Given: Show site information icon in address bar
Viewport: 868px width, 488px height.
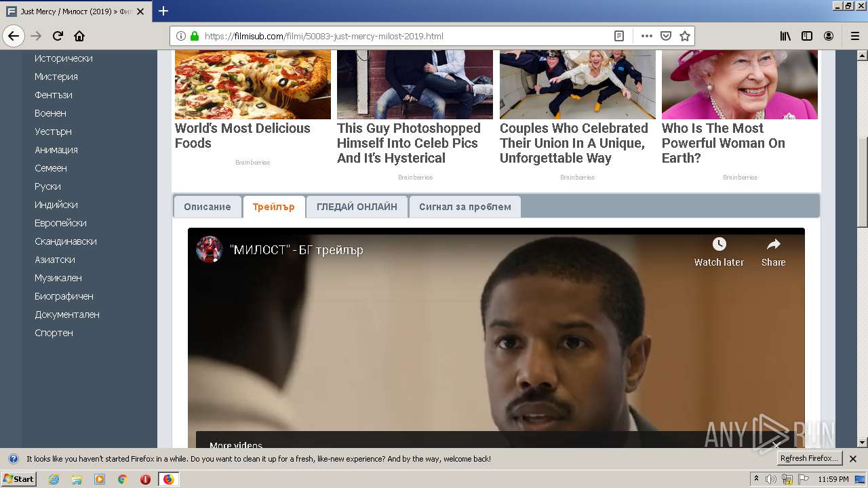Looking at the screenshot, I should [181, 36].
